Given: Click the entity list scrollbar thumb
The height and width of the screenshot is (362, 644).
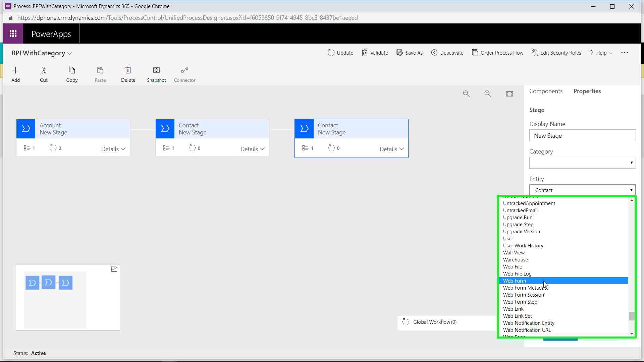Looking at the screenshot, I should [632, 316].
